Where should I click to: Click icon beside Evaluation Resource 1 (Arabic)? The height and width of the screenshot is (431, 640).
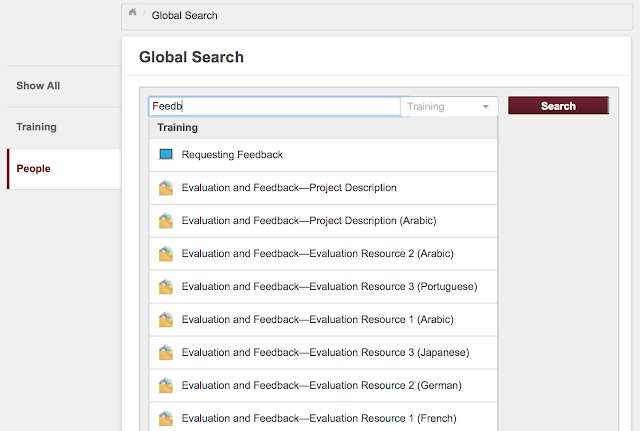point(166,320)
